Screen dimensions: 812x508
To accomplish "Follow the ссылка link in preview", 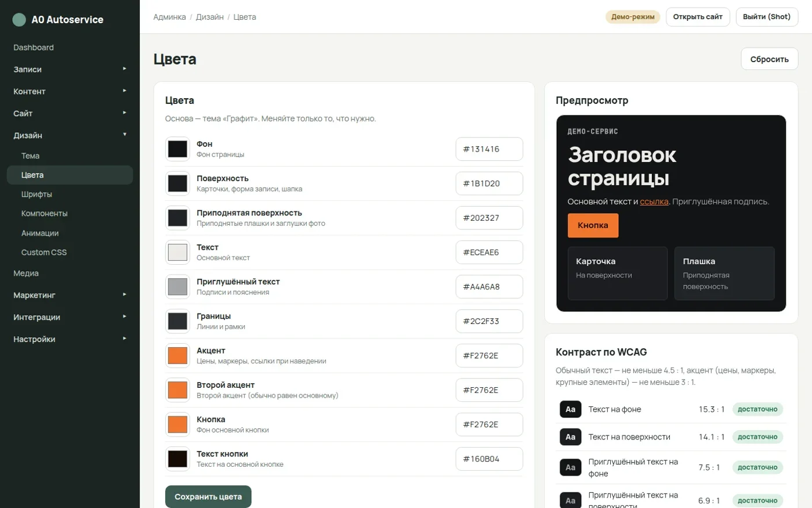I will point(654,201).
